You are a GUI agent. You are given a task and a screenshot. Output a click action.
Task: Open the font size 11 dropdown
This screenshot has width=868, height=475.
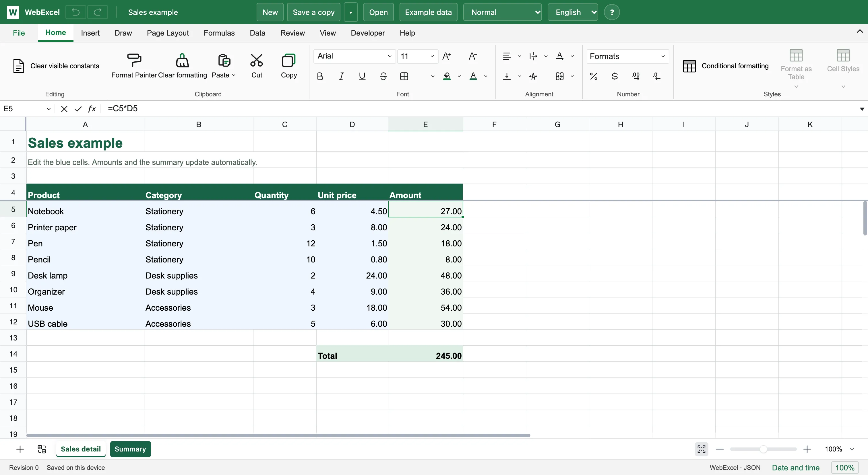coord(417,56)
